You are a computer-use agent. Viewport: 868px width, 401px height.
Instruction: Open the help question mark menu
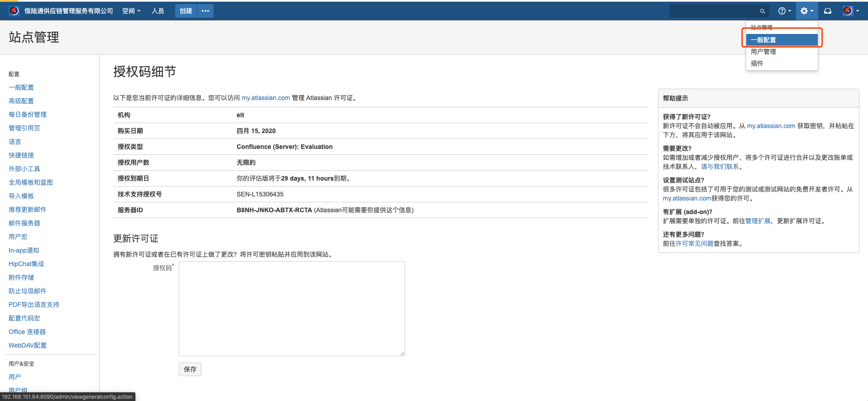(784, 11)
